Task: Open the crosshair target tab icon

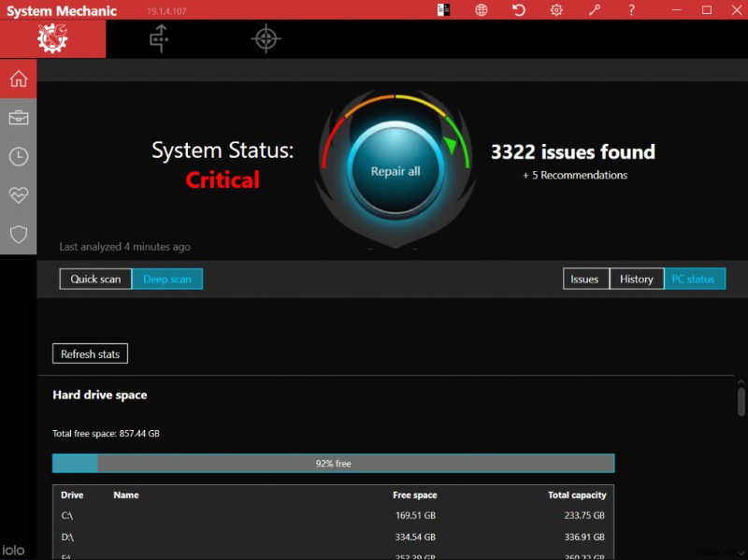Action: (x=266, y=39)
